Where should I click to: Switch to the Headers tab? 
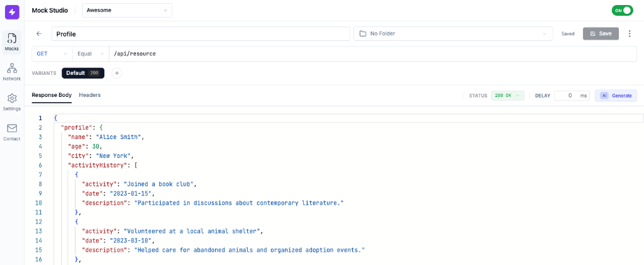point(90,95)
